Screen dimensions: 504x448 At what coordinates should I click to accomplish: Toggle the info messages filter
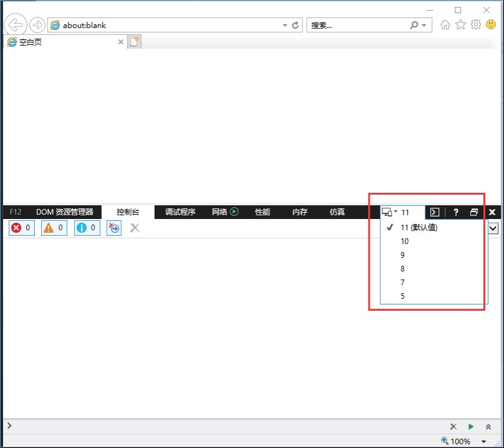pyautogui.click(x=87, y=228)
